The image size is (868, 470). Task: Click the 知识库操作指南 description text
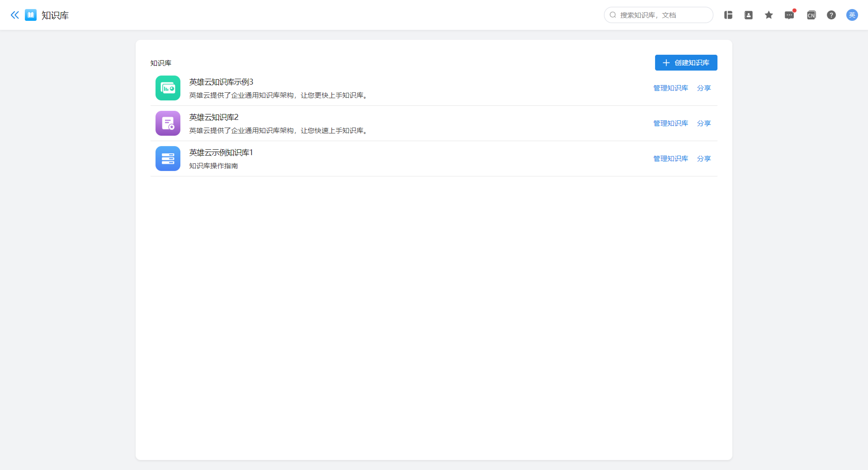[214, 166]
